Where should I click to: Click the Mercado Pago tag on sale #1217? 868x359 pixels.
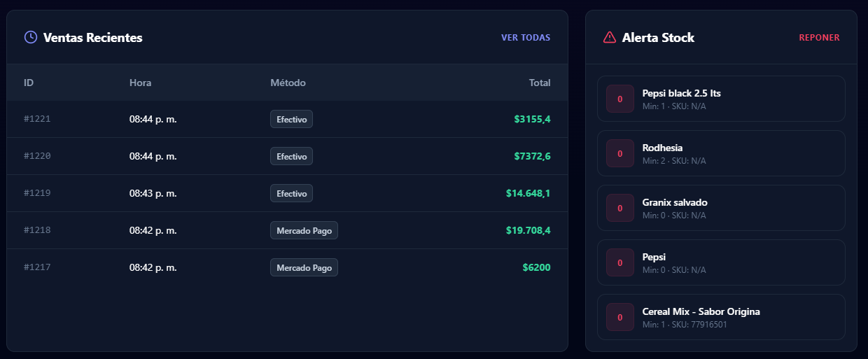[x=304, y=267]
